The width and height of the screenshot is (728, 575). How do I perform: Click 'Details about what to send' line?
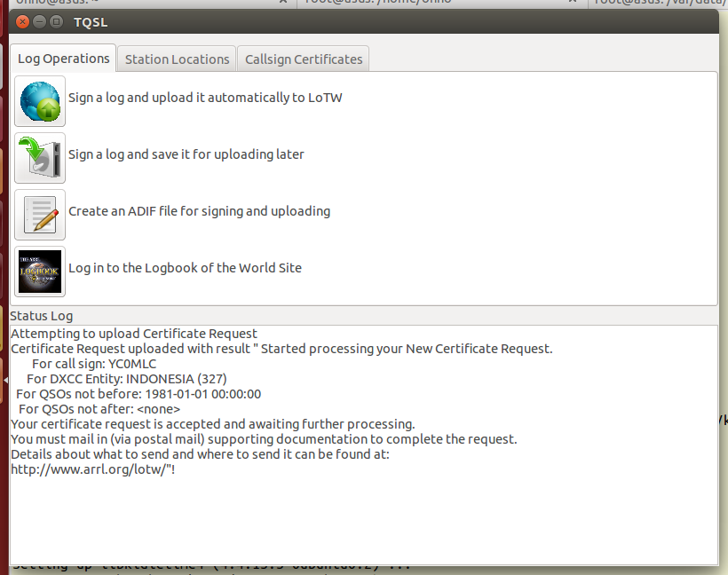click(200, 454)
